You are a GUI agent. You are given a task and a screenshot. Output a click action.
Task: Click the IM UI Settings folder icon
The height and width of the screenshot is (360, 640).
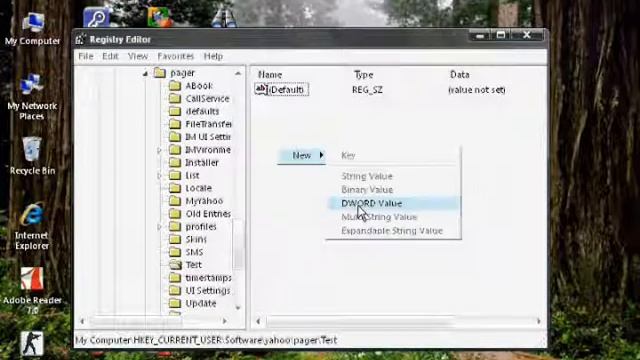click(175, 137)
